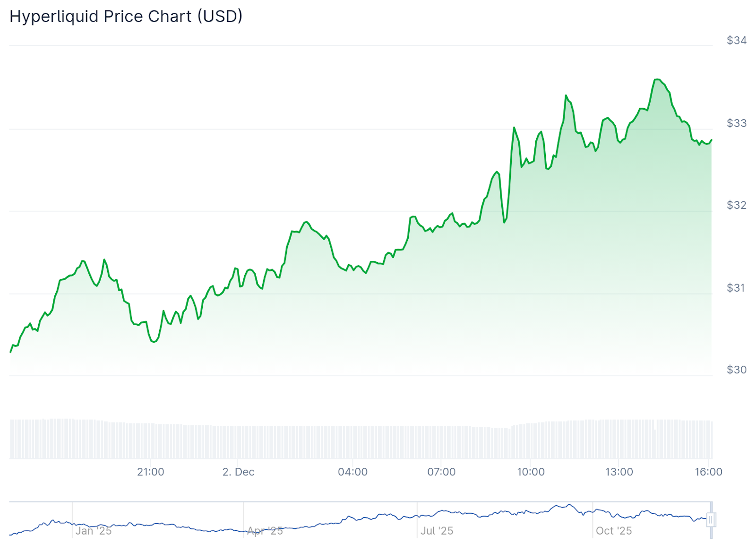This screenshot has width=756, height=552.
Task: Click the $33 price axis label
Action: [736, 123]
